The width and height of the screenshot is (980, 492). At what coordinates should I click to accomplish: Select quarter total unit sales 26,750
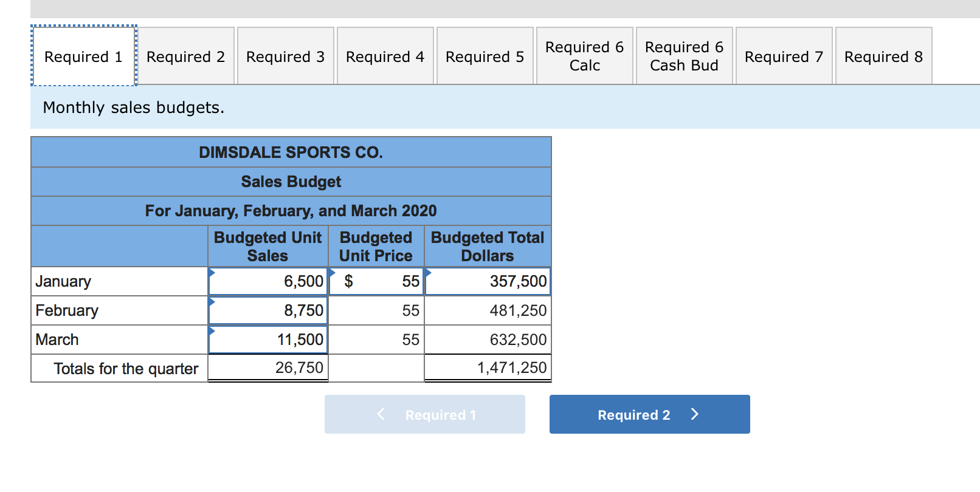(x=268, y=367)
